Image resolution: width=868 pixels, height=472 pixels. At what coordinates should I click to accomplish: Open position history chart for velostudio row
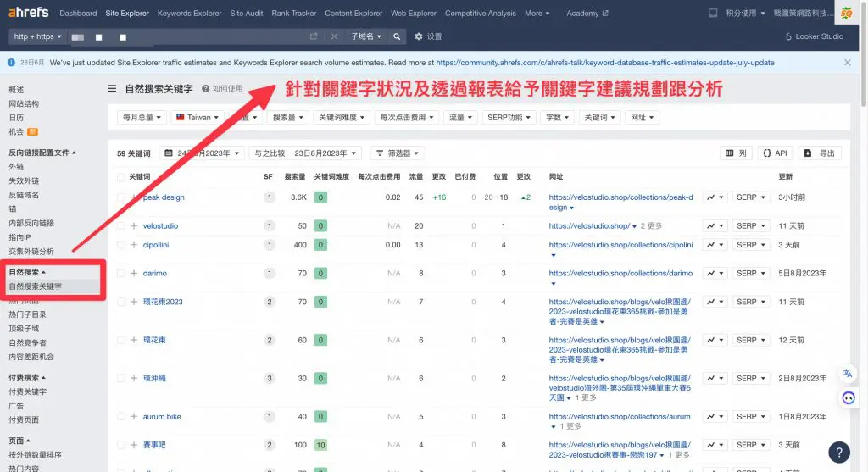tap(715, 225)
